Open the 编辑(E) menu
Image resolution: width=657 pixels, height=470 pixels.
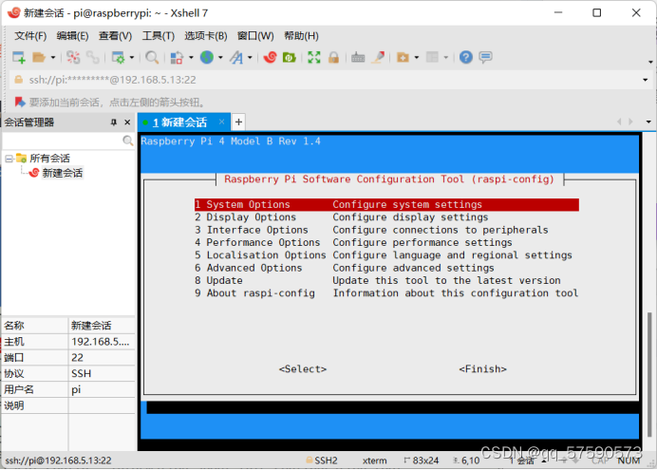tap(72, 36)
